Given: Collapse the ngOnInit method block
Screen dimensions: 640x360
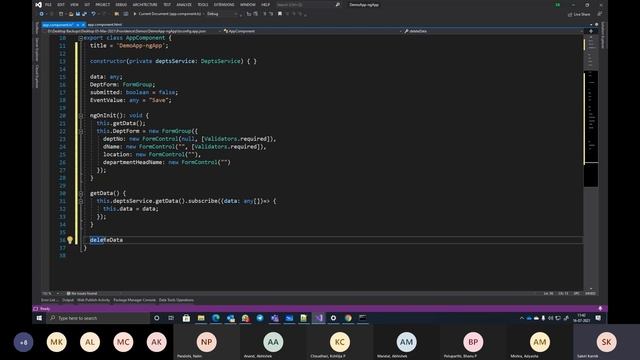Looking at the screenshot, I should (x=81, y=116).
